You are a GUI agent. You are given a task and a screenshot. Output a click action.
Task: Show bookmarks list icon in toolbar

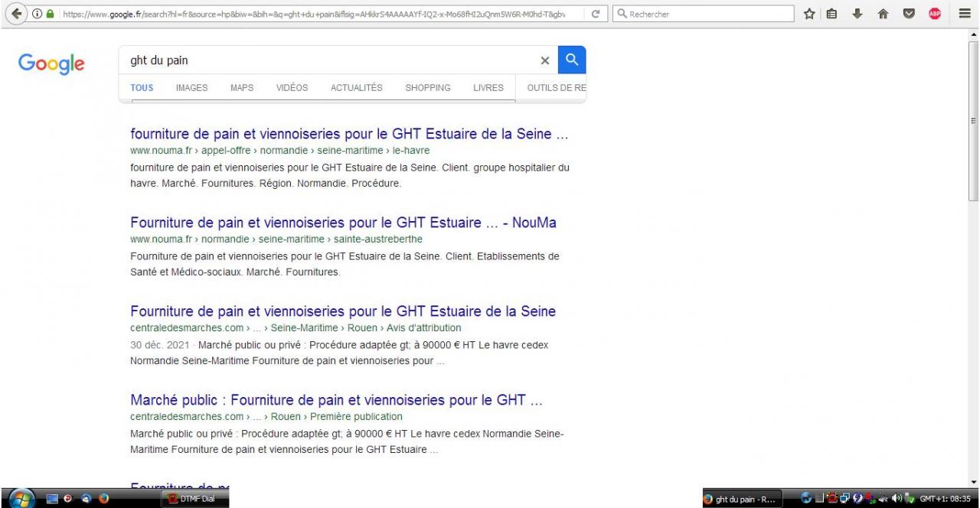pos(831,14)
